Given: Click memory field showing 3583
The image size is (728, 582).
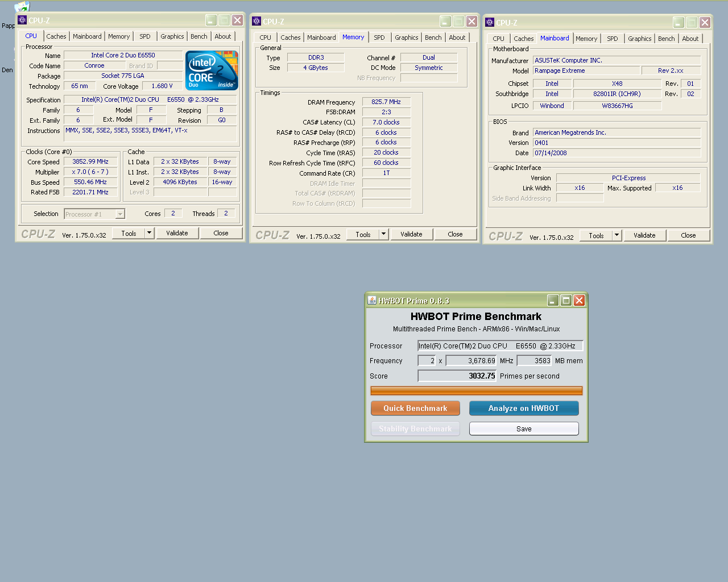Looking at the screenshot, I should 535,360.
